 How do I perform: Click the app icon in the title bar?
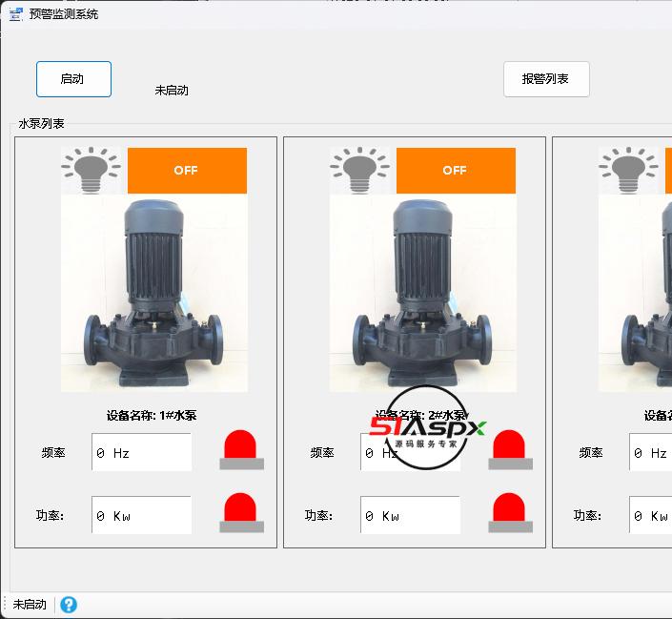16,14
